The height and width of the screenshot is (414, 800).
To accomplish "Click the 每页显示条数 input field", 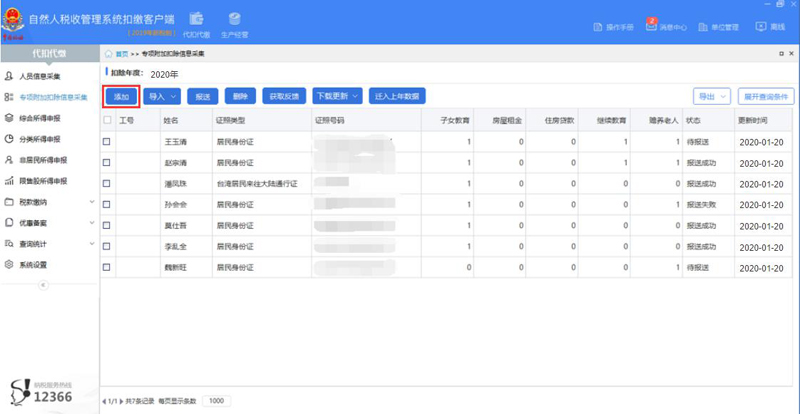I will pos(216,400).
